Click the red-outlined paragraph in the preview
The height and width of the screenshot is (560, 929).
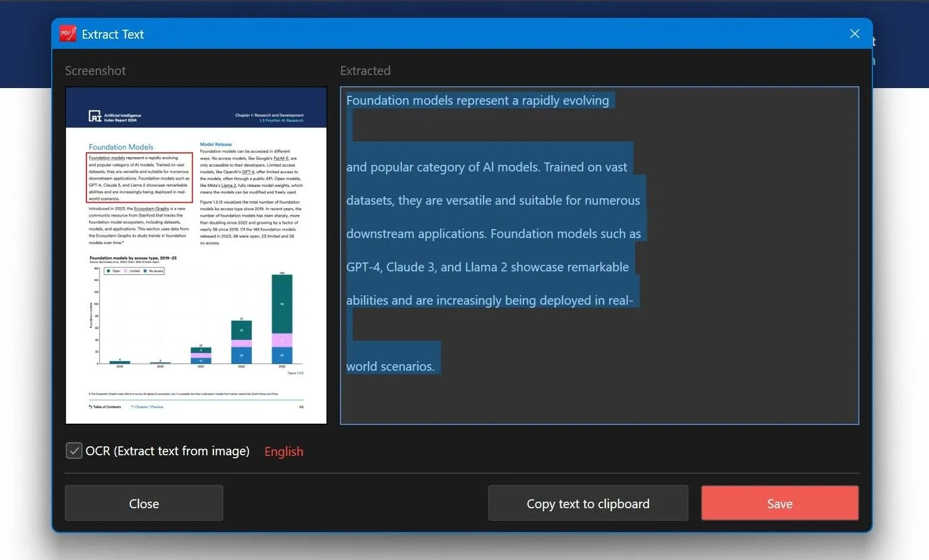[x=139, y=178]
